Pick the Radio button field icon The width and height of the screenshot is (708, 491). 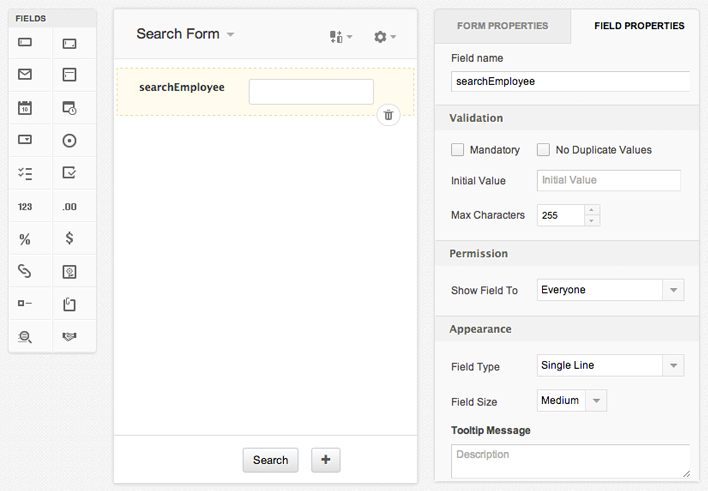(x=69, y=140)
